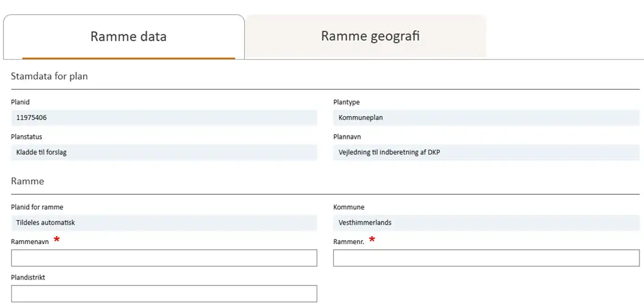Image resolution: width=644 pixels, height=307 pixels.
Task: Click the Plandistrikt input field
Action: [x=164, y=293]
